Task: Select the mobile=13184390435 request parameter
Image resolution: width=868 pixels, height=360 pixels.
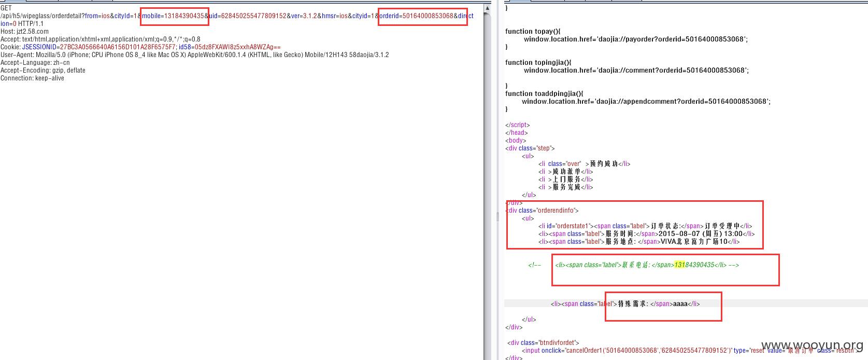Action: 173,16
